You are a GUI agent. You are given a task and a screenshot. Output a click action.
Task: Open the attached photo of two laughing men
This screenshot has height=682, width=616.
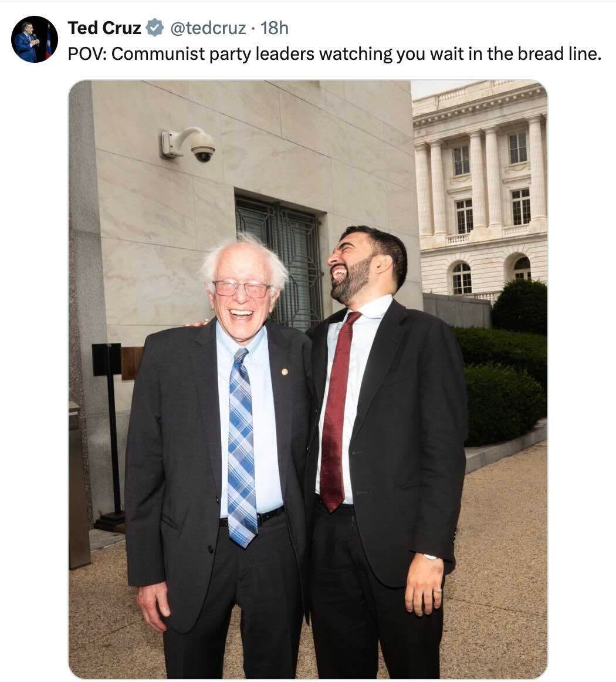(308, 379)
